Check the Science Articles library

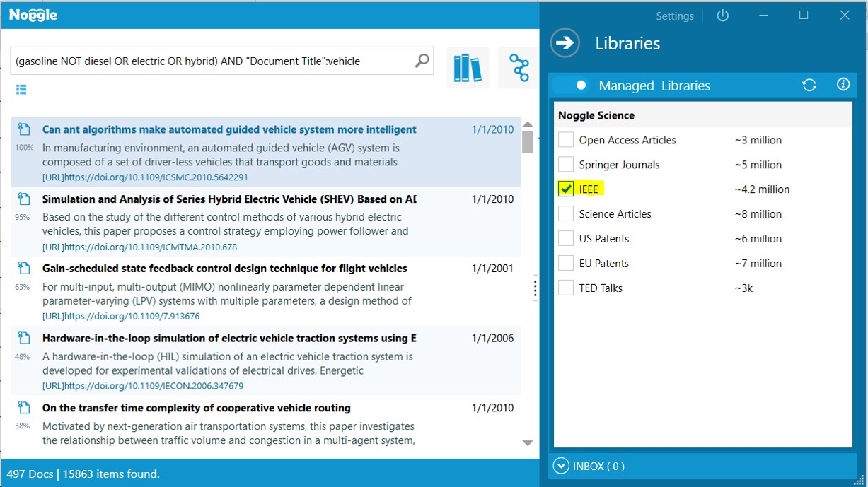pos(566,214)
